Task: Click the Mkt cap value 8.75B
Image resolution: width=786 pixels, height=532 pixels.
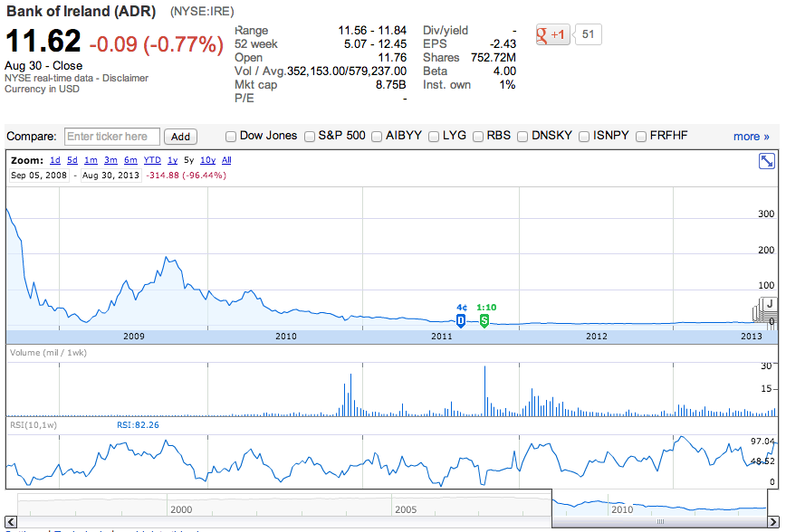Action: [391, 85]
